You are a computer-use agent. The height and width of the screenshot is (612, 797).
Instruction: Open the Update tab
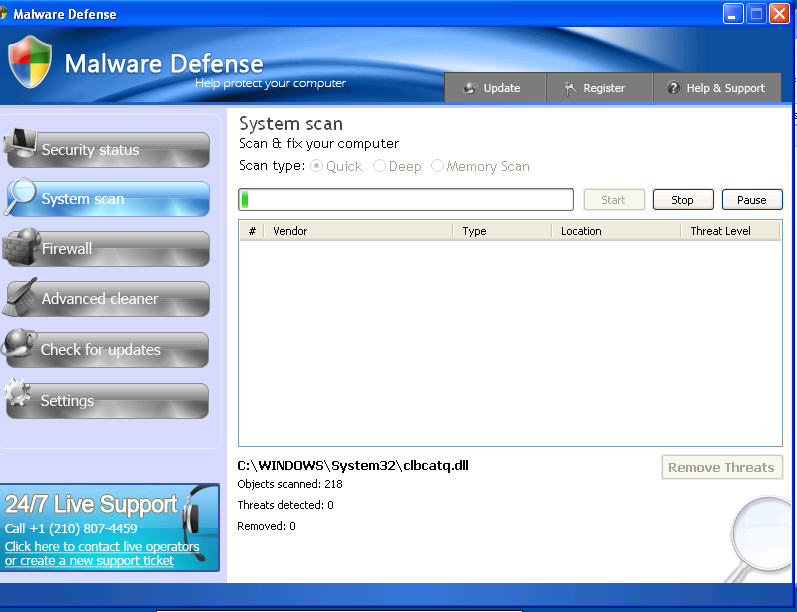[x=495, y=87]
